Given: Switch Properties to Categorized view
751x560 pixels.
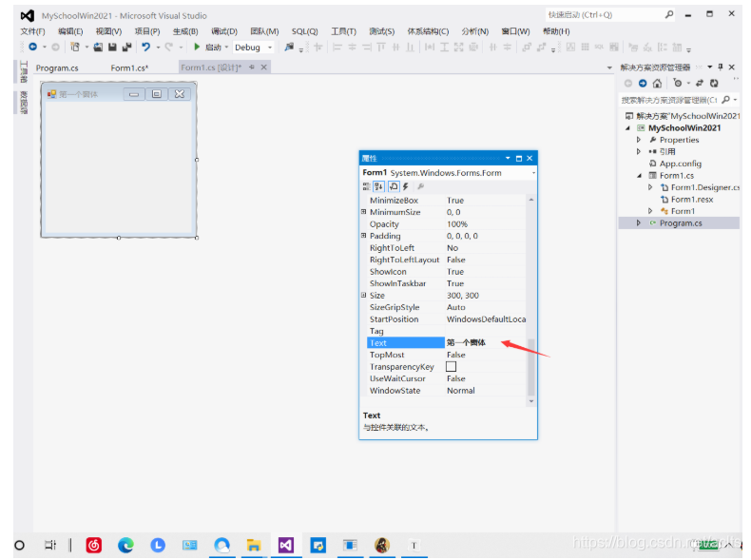Looking at the screenshot, I should click(x=366, y=186).
